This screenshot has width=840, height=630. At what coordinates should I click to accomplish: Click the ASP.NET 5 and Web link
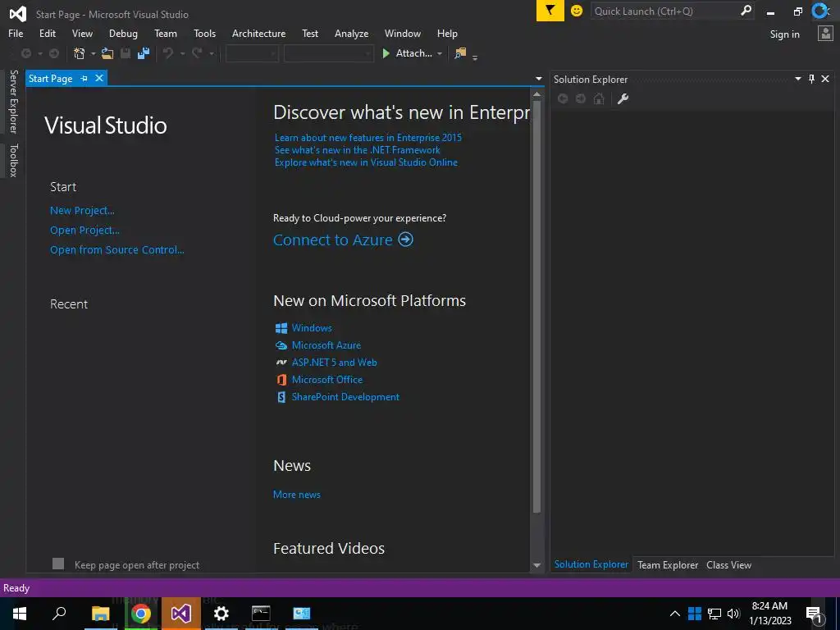tap(335, 363)
